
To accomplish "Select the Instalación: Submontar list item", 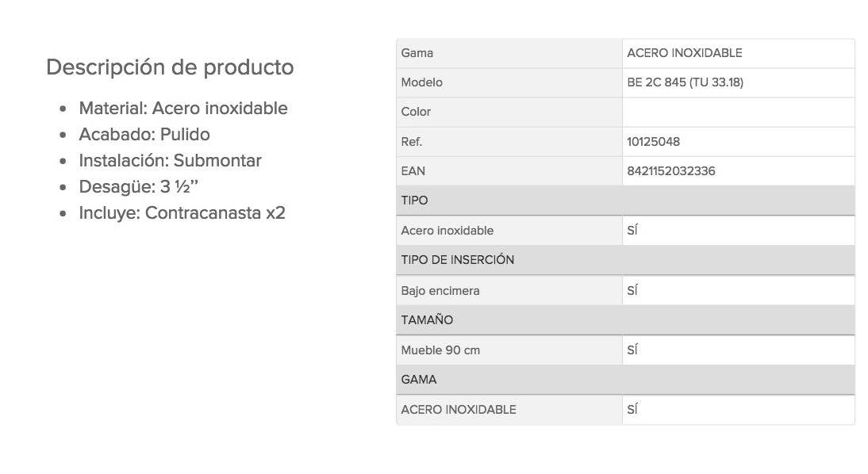I will click(x=170, y=160).
